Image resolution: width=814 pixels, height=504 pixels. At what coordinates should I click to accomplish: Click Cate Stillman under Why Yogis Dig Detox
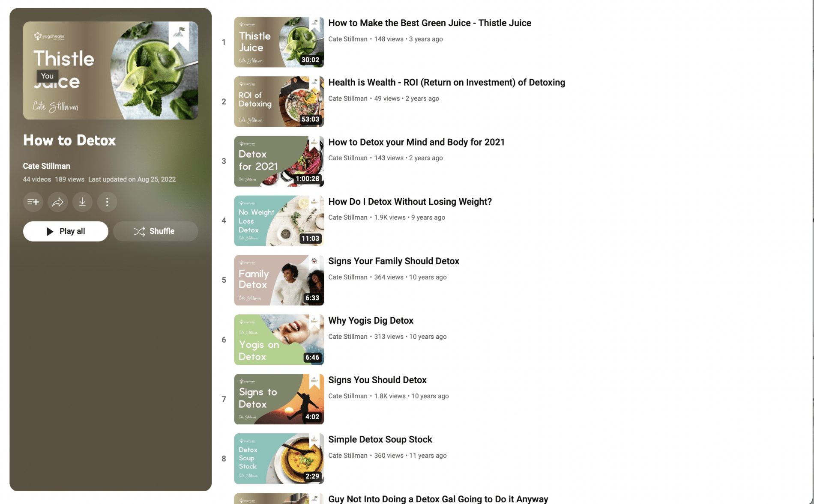coord(348,337)
